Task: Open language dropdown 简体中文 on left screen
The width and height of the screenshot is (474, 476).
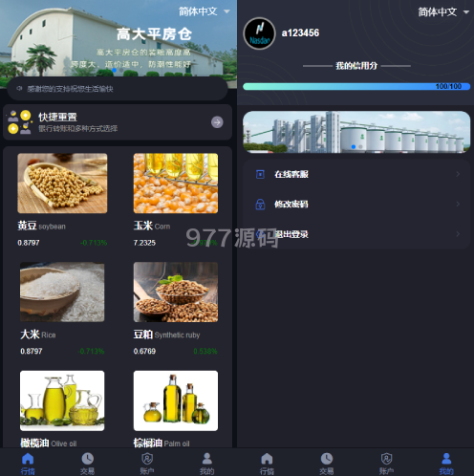Action: click(x=204, y=11)
